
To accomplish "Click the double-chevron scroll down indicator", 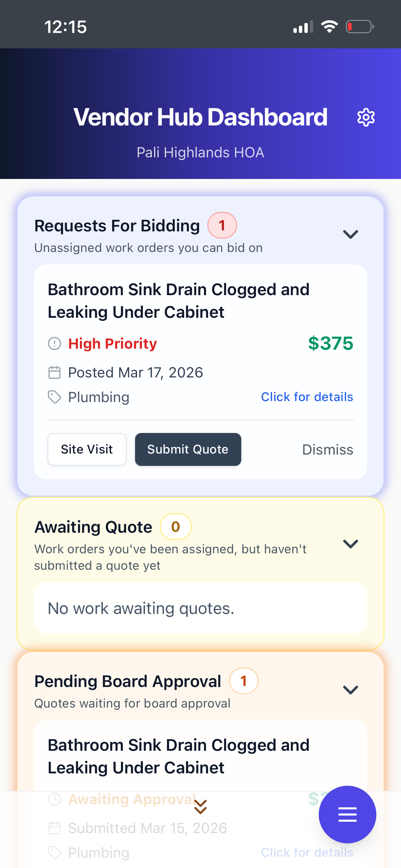I will click(200, 807).
